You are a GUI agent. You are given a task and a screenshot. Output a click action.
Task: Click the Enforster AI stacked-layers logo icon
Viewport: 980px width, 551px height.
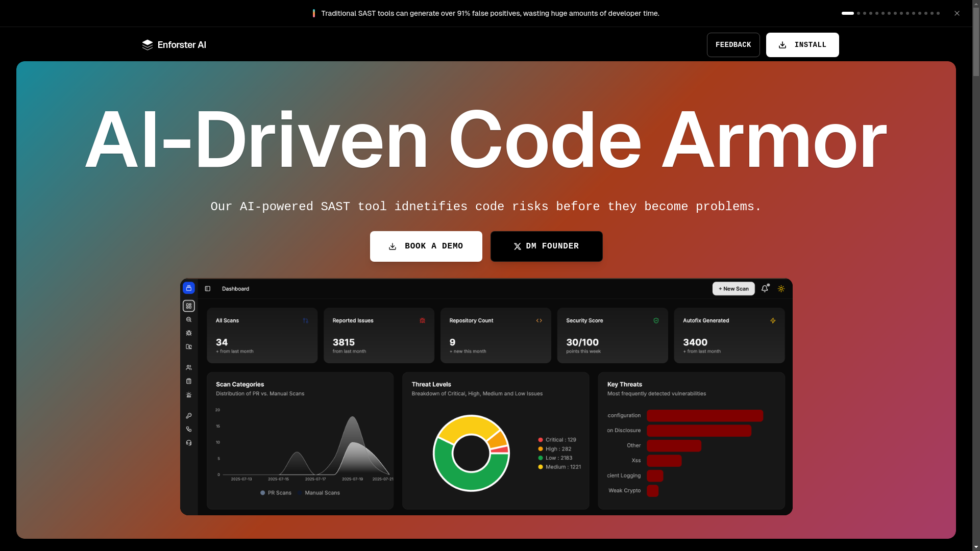(148, 45)
